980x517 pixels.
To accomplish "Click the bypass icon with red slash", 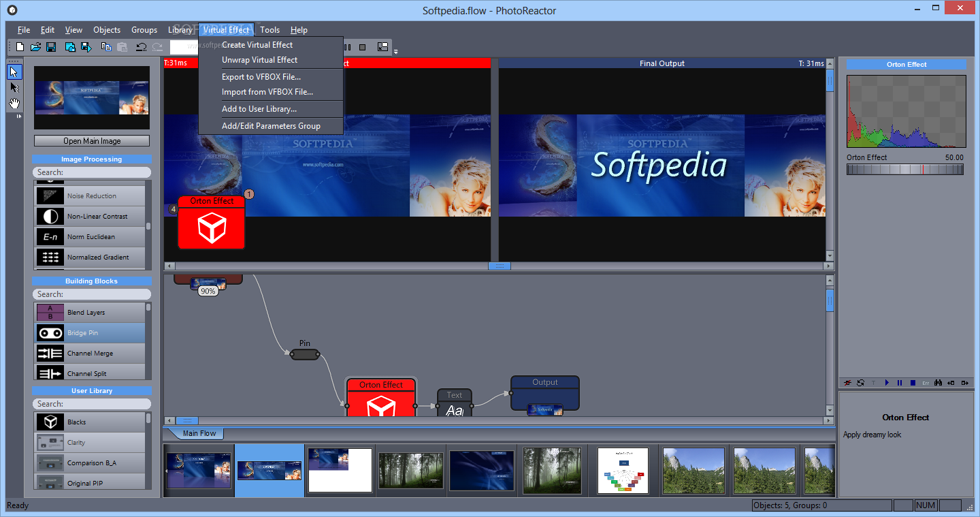I will (848, 383).
